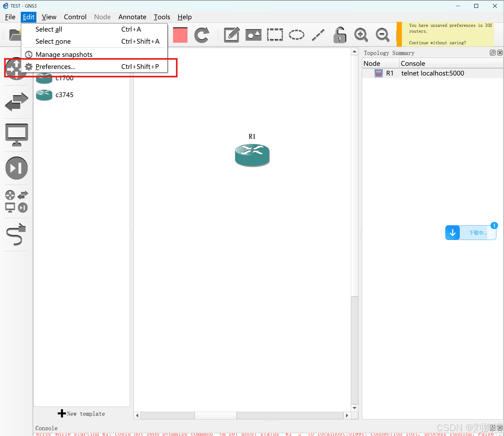
Task: Select the draw line tool
Action: point(318,35)
